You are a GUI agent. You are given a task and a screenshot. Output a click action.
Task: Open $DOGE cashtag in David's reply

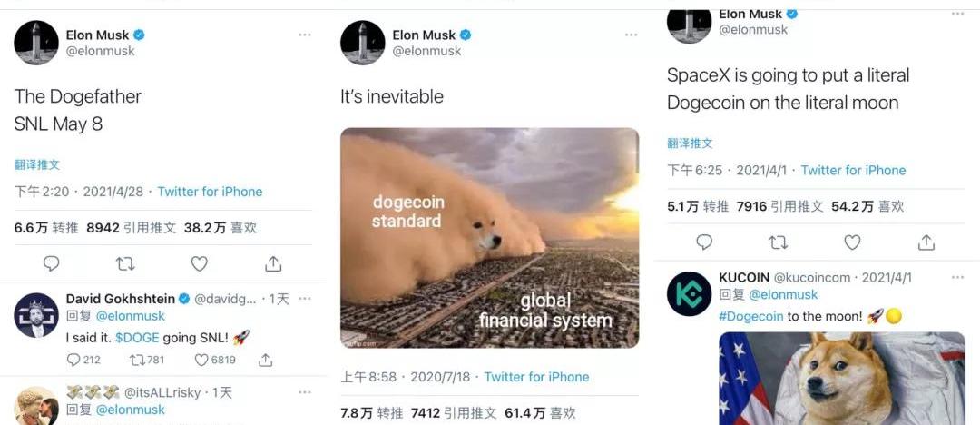coord(137,338)
